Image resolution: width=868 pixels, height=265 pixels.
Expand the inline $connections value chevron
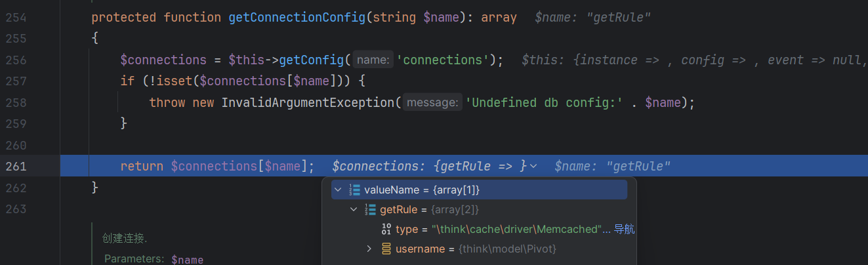coord(533,166)
